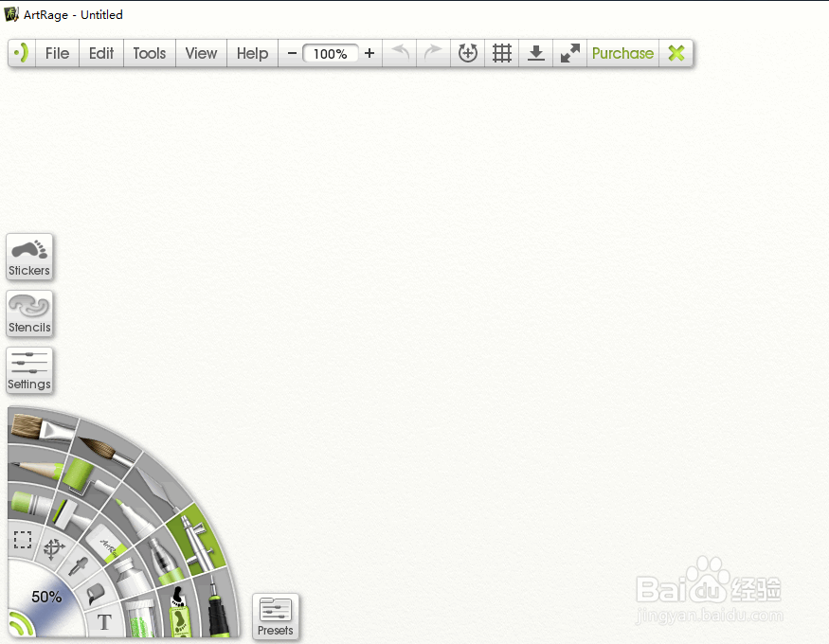829x644 pixels.
Task: Open the Tools menu
Action: pos(150,53)
